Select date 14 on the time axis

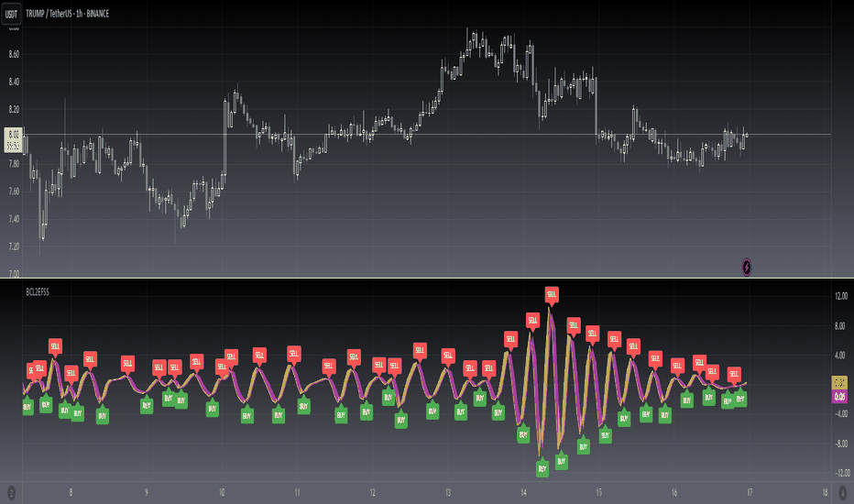pyautogui.click(x=523, y=492)
